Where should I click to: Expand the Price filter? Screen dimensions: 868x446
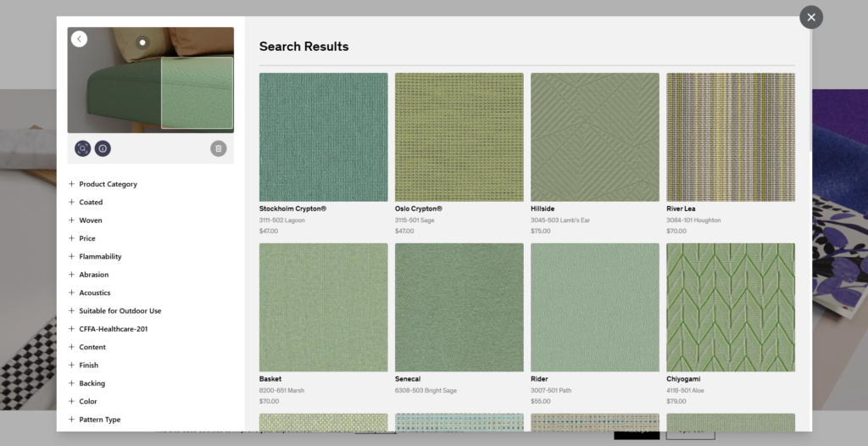point(81,238)
